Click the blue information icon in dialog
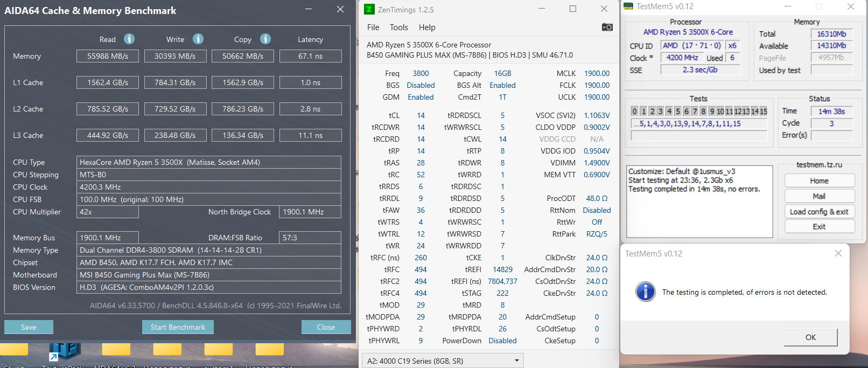The image size is (868, 368). [645, 291]
